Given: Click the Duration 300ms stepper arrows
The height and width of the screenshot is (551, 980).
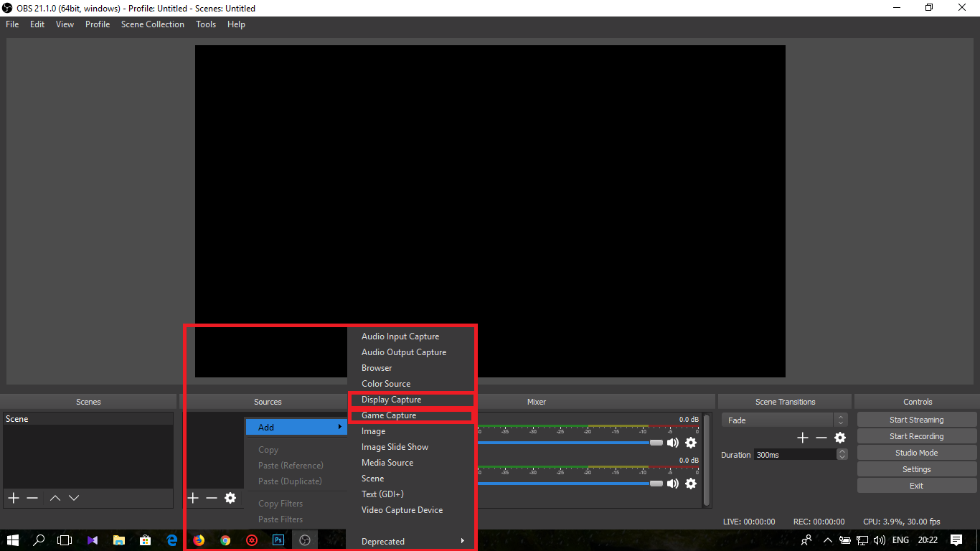Looking at the screenshot, I should (842, 454).
